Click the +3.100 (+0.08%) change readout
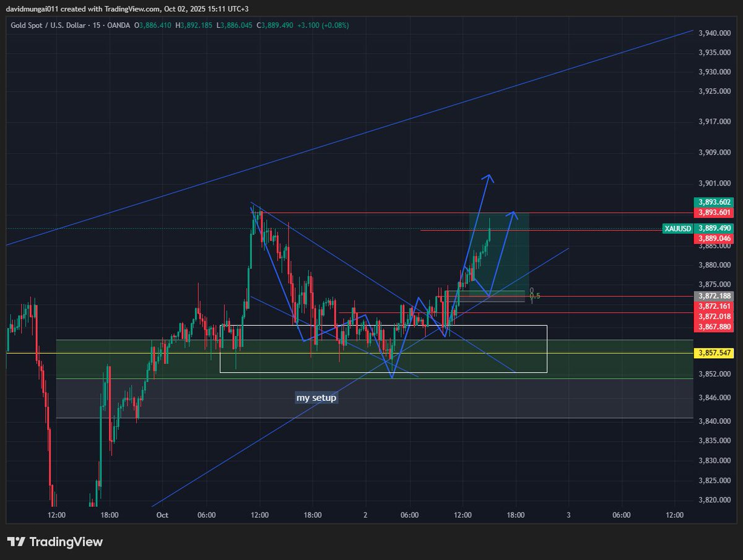Image resolution: width=743 pixels, height=560 pixels. pyautogui.click(x=323, y=25)
